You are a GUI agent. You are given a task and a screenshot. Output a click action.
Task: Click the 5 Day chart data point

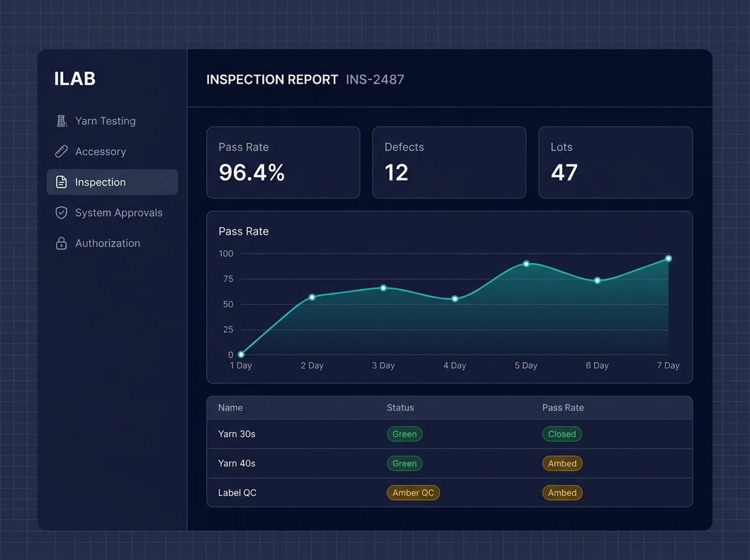point(526,264)
